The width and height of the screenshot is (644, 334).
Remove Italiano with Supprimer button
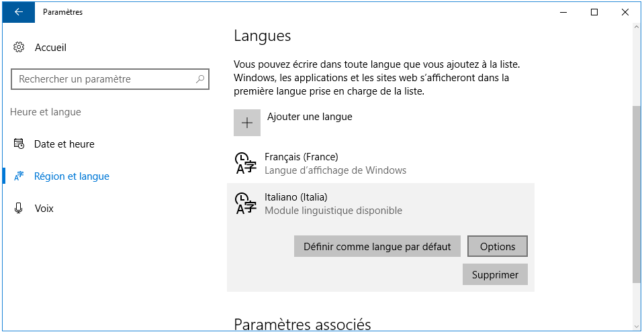coord(495,274)
